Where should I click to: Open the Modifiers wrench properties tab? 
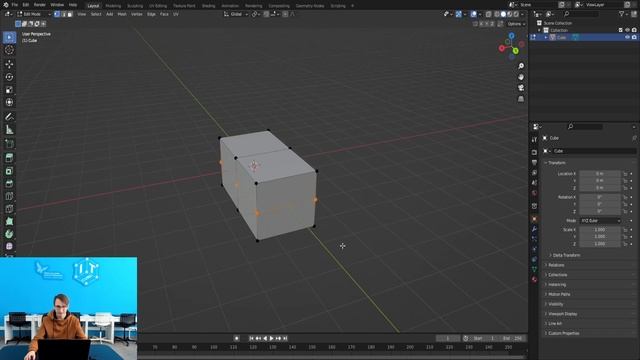pos(534,229)
